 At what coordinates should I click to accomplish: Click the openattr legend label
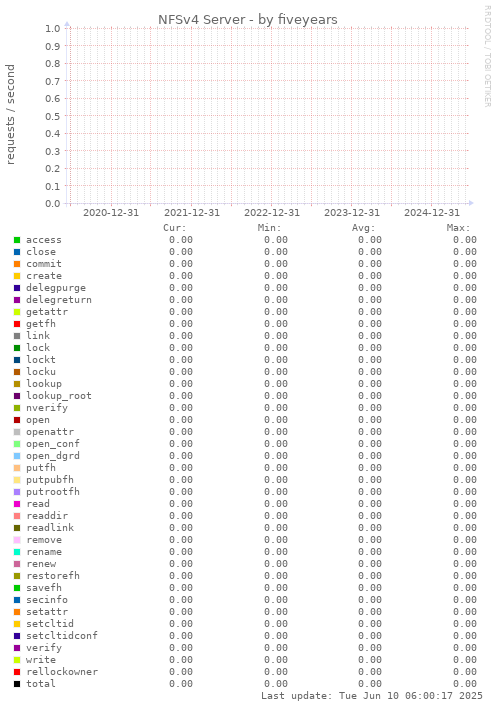click(x=50, y=432)
